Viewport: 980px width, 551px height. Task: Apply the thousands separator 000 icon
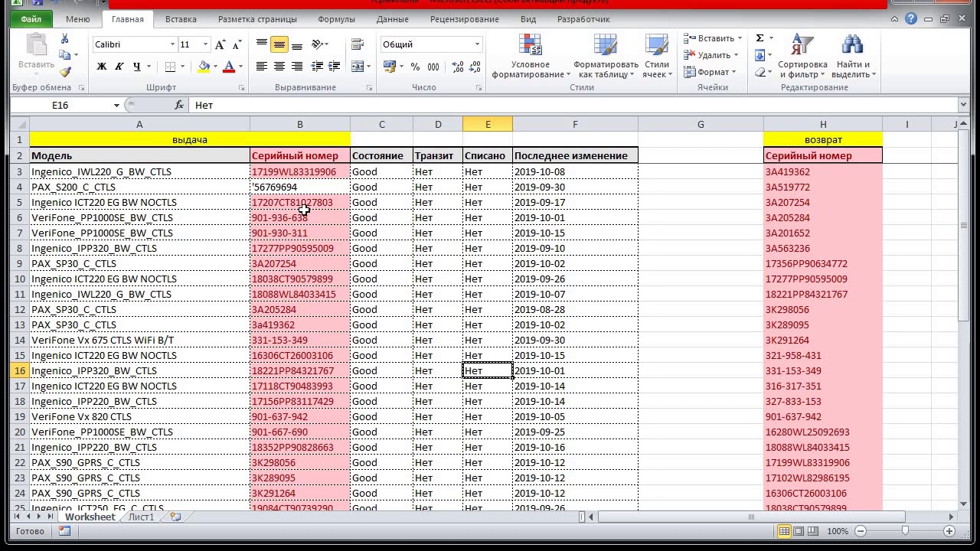(x=433, y=67)
